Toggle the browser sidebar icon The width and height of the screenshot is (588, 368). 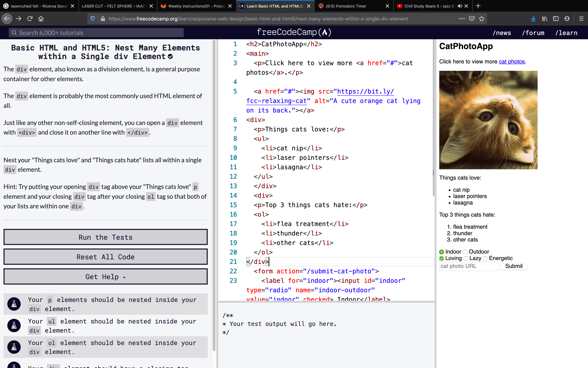coord(556,19)
